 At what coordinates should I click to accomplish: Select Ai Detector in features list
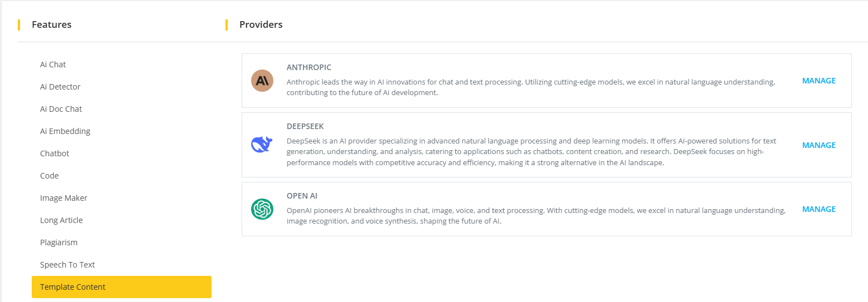(x=60, y=87)
